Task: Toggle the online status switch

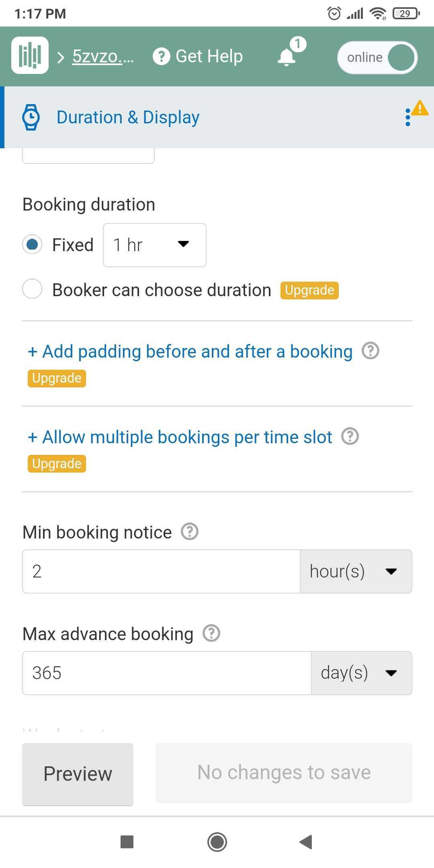Action: coord(378,57)
